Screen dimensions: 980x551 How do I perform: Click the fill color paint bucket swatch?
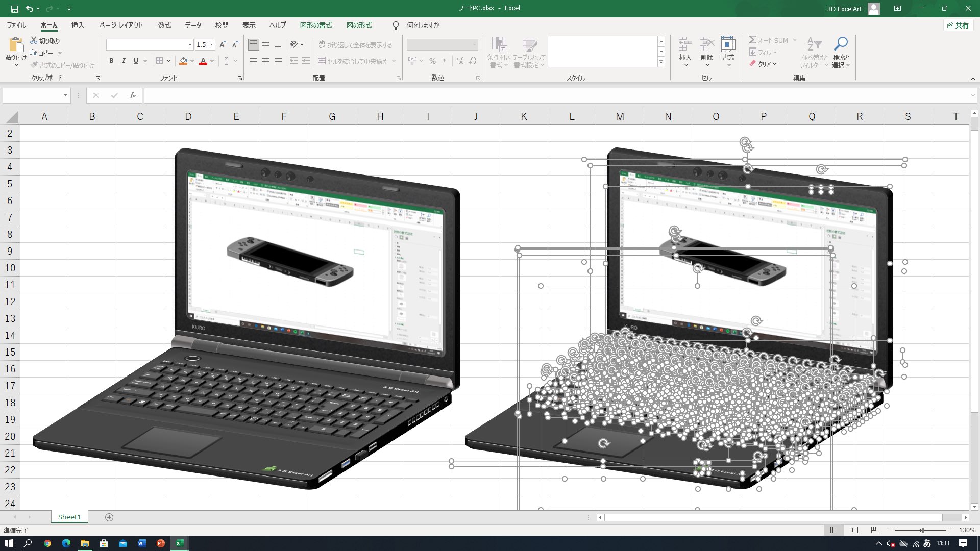(x=184, y=61)
